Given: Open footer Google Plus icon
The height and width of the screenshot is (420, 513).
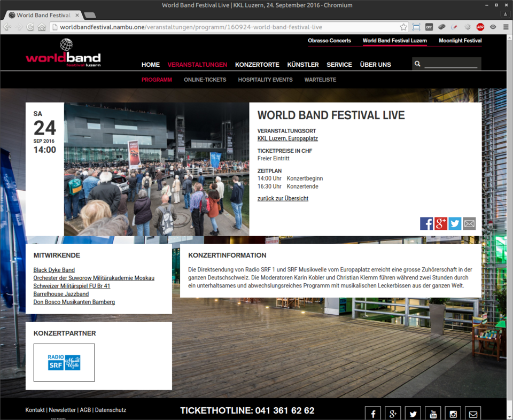Looking at the screenshot, I should [393, 414].
